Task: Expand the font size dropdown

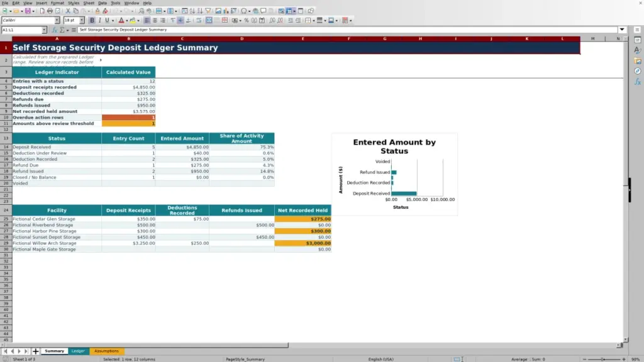Action: 82,20
